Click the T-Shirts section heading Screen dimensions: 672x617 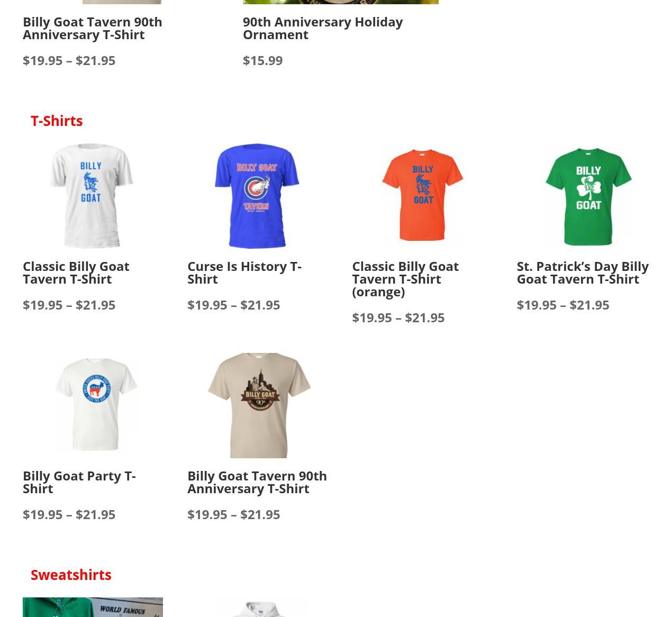[x=57, y=121]
